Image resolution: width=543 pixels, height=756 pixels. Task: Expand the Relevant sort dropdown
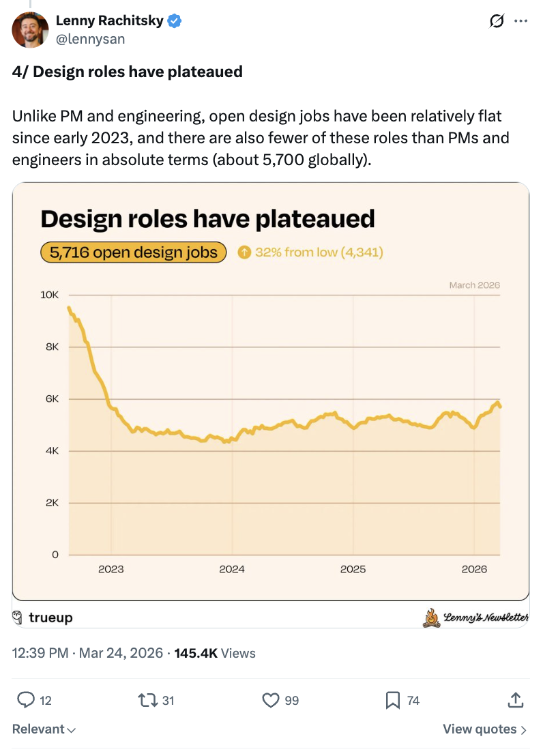point(44,729)
